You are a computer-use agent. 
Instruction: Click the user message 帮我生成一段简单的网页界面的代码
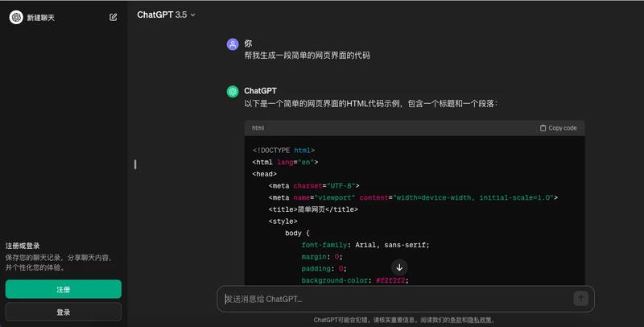click(308, 56)
